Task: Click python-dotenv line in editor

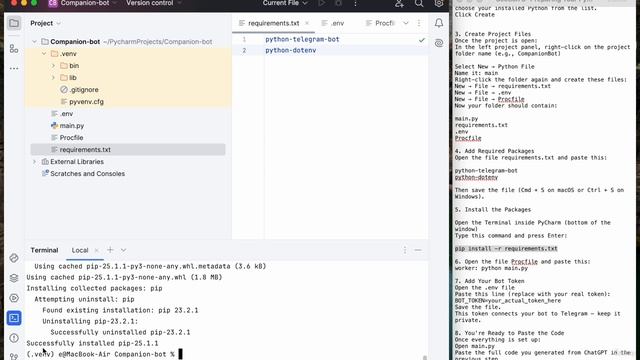Action: 291,50
